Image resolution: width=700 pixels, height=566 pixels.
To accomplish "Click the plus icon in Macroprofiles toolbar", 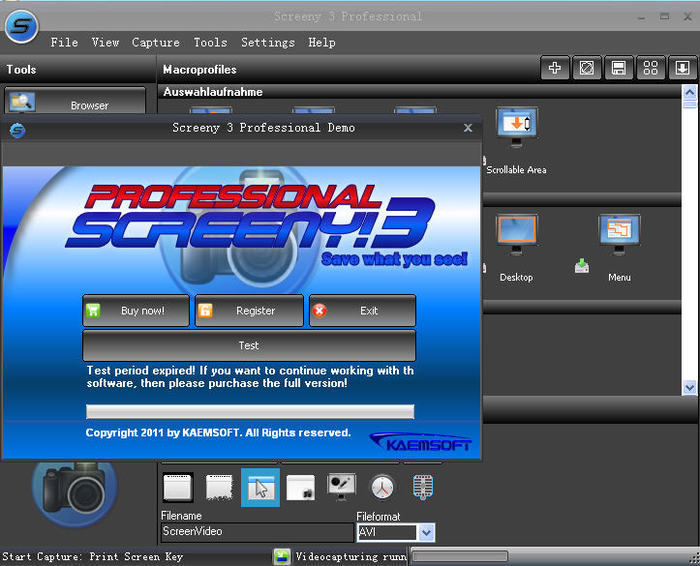I will [x=554, y=68].
